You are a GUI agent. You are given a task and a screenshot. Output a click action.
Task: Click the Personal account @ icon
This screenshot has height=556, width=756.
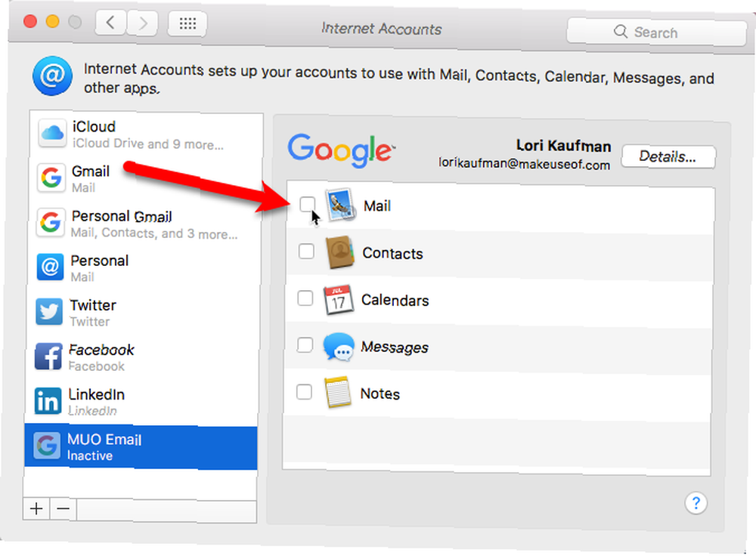pos(50,267)
